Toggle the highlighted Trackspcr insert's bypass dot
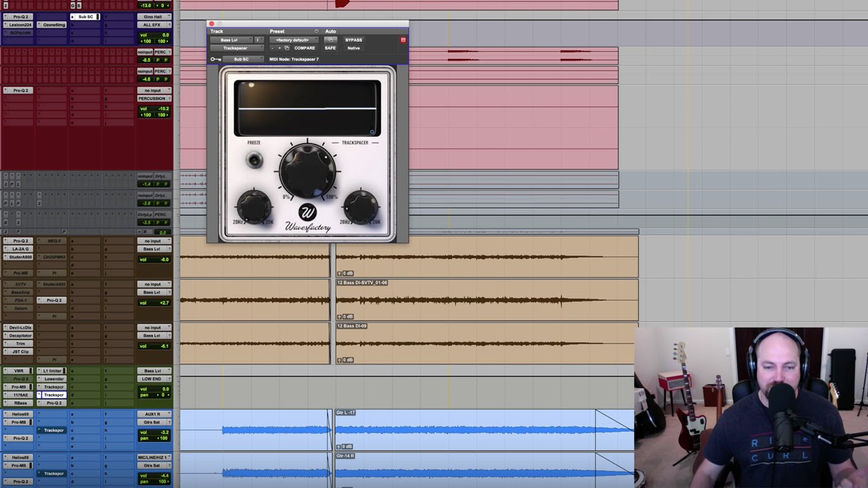The height and width of the screenshot is (488, 868). tap(39, 395)
